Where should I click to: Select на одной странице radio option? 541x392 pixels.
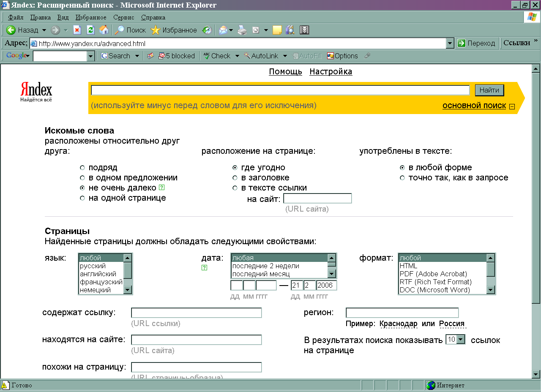click(82, 198)
